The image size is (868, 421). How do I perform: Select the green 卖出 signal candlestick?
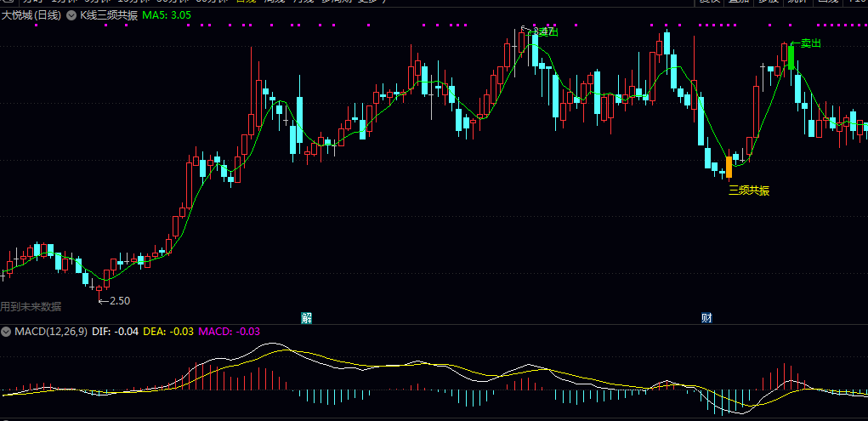(x=791, y=58)
